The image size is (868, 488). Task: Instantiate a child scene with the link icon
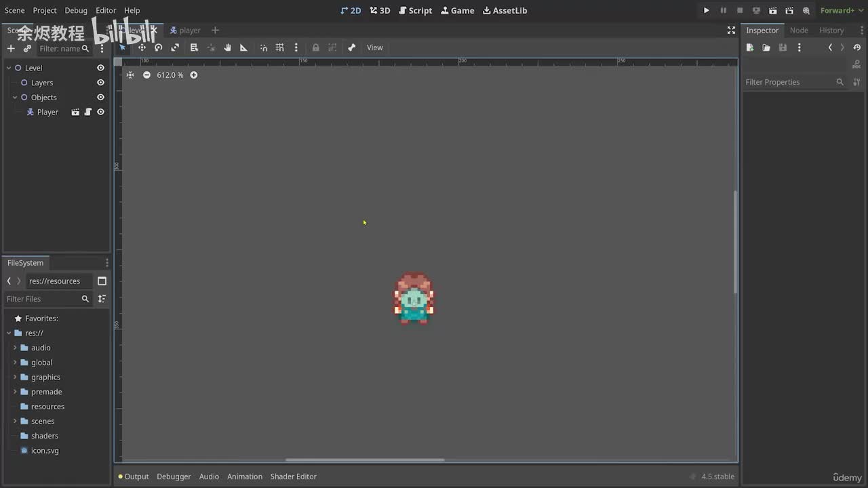coord(27,48)
